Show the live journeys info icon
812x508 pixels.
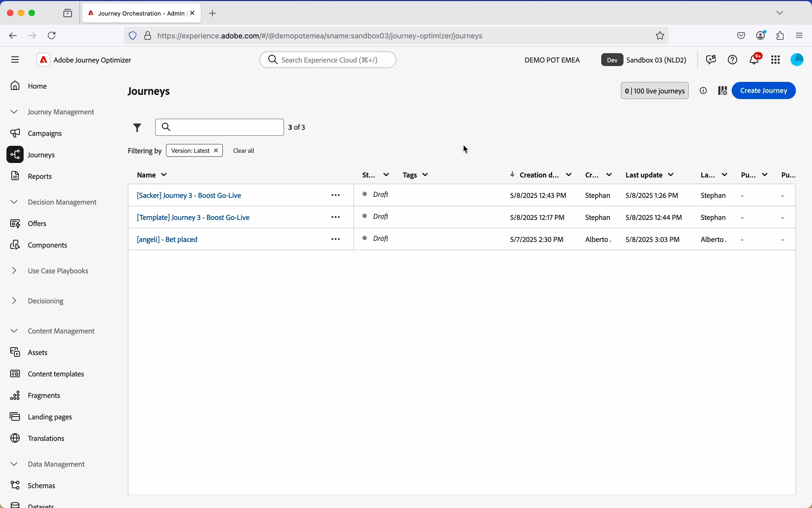click(x=705, y=91)
